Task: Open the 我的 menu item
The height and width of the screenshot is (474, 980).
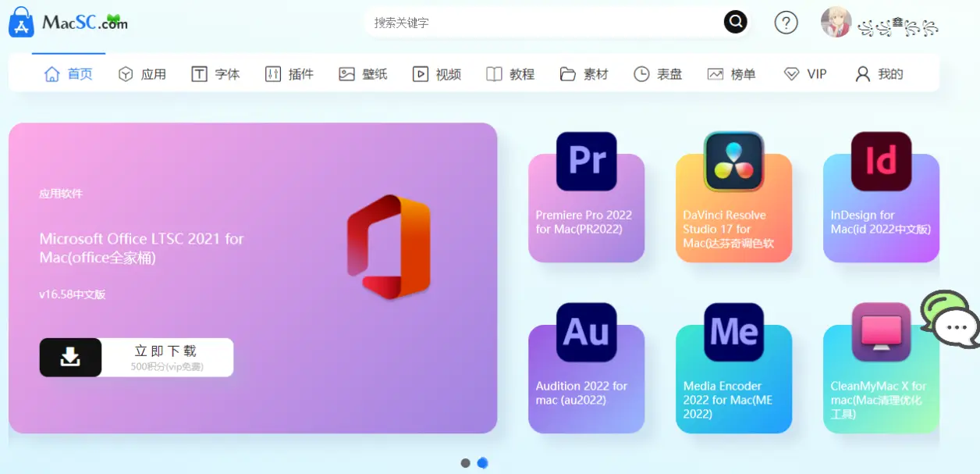Action: tap(890, 74)
